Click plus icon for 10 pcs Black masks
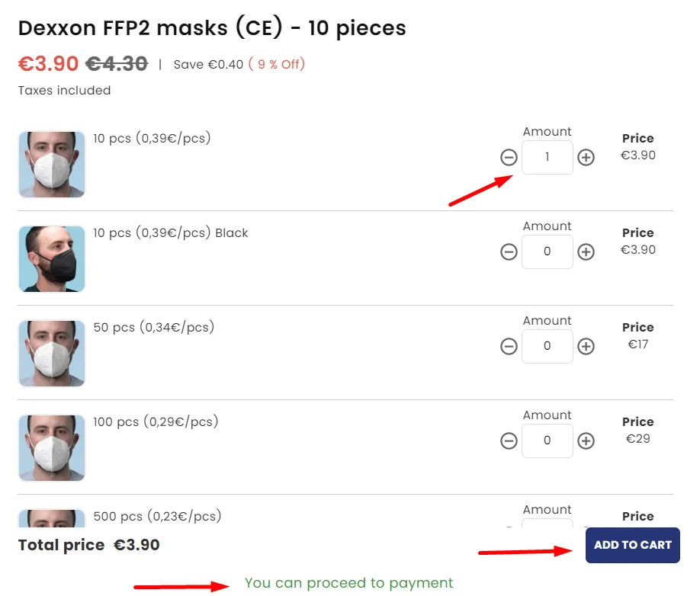 click(x=586, y=252)
